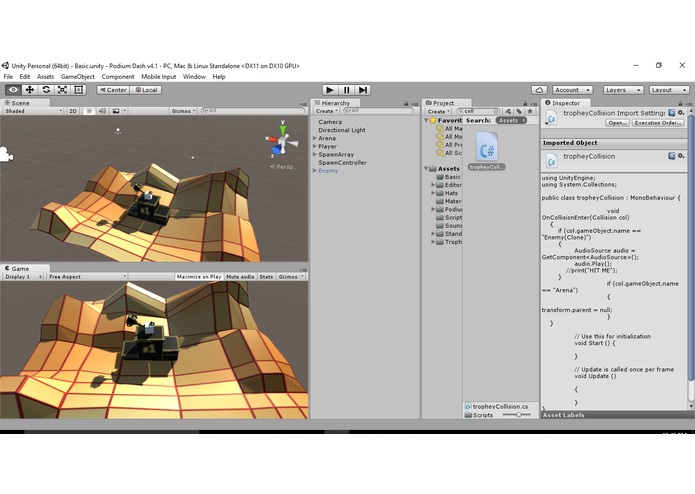Screen dimensions: 695x494
Task: Toggle Local handle rotation button
Action: (146, 90)
